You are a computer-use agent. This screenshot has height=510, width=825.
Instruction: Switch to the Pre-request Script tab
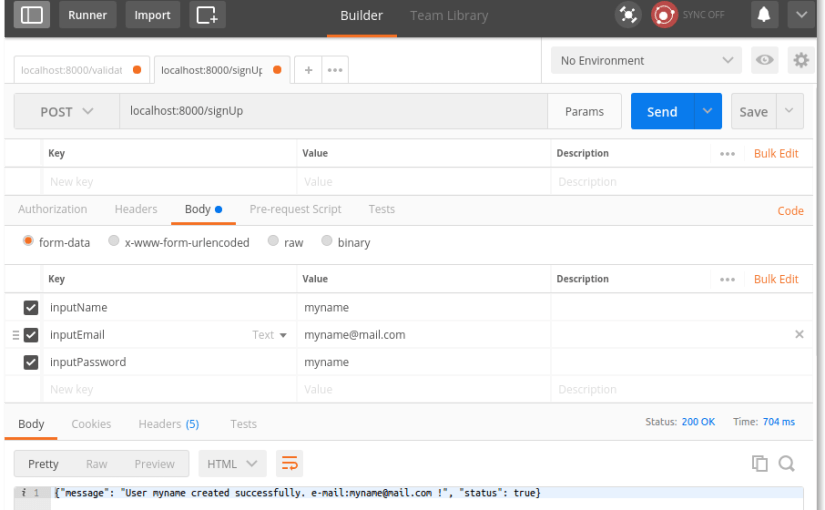tap(295, 209)
